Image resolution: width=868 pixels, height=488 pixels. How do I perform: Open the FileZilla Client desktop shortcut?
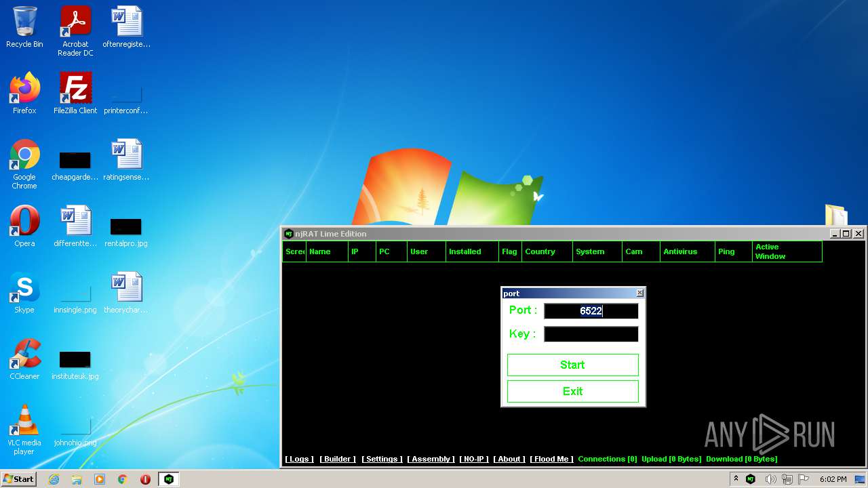point(75,94)
